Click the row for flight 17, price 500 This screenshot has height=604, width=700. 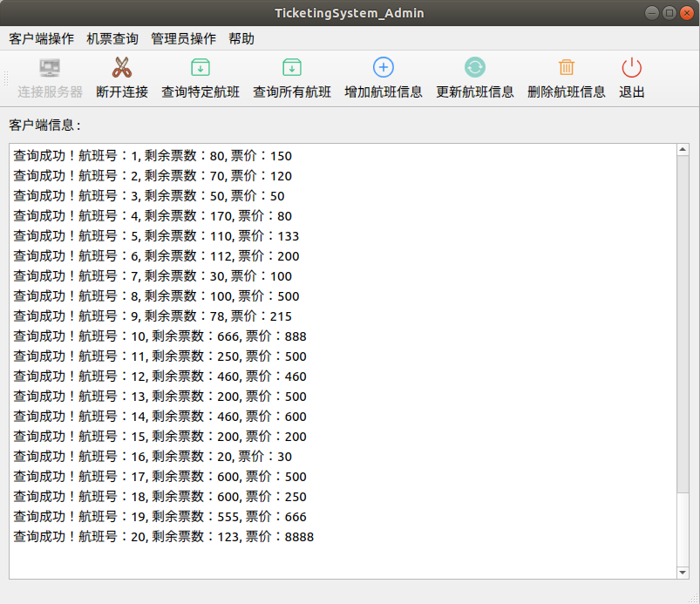coord(160,477)
